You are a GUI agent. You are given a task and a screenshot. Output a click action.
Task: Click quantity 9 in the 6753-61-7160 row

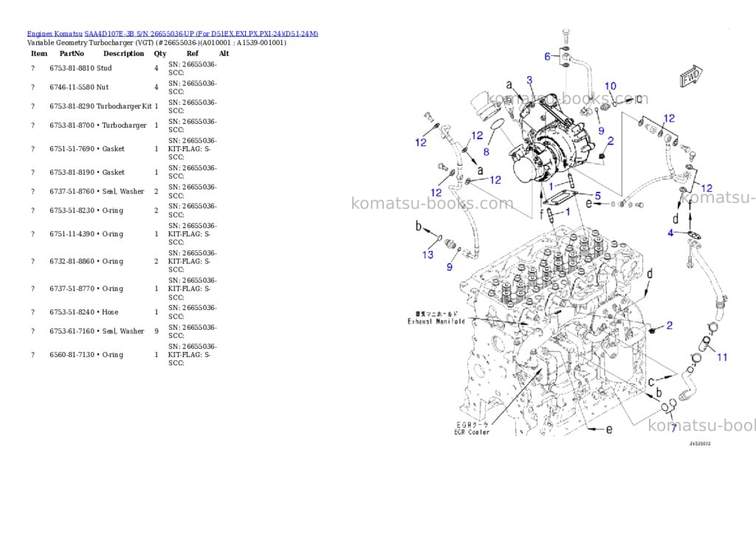157,331
